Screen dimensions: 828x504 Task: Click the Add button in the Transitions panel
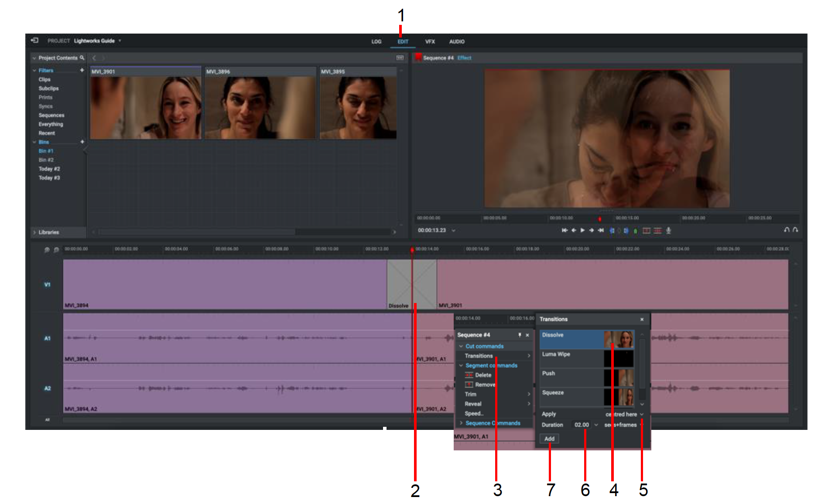[550, 439]
